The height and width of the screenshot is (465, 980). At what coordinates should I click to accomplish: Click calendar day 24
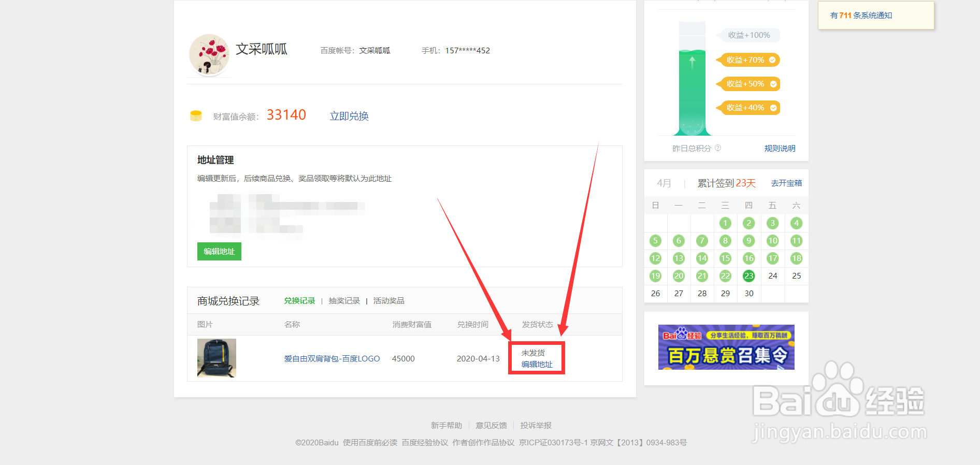point(773,276)
